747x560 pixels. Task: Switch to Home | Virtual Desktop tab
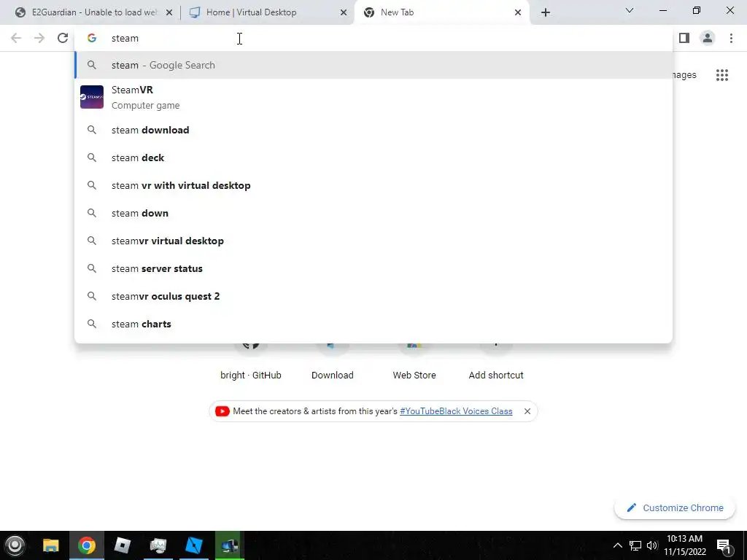pyautogui.click(x=267, y=12)
